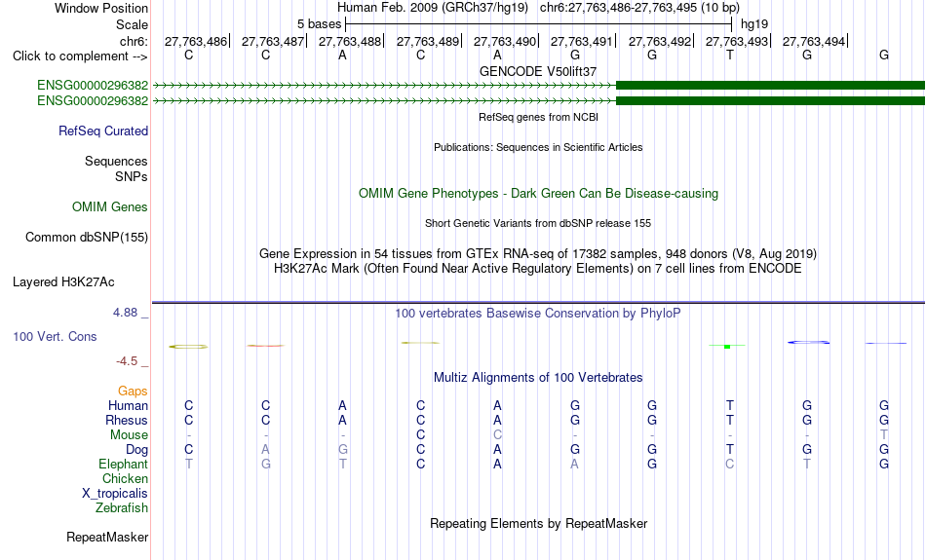
Task: Click the Zebrafish alignment row label
Action: coord(122,507)
